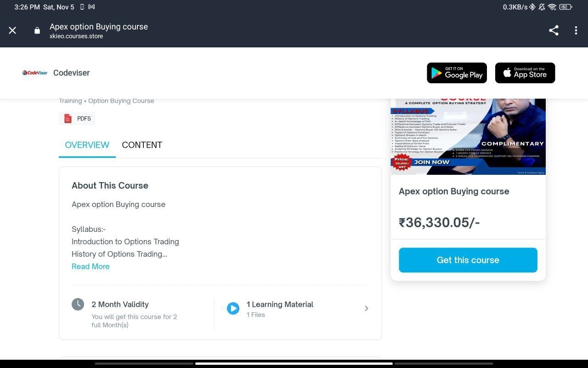The width and height of the screenshot is (588, 368).
Task: Expand the description with Read More
Action: coord(90,266)
